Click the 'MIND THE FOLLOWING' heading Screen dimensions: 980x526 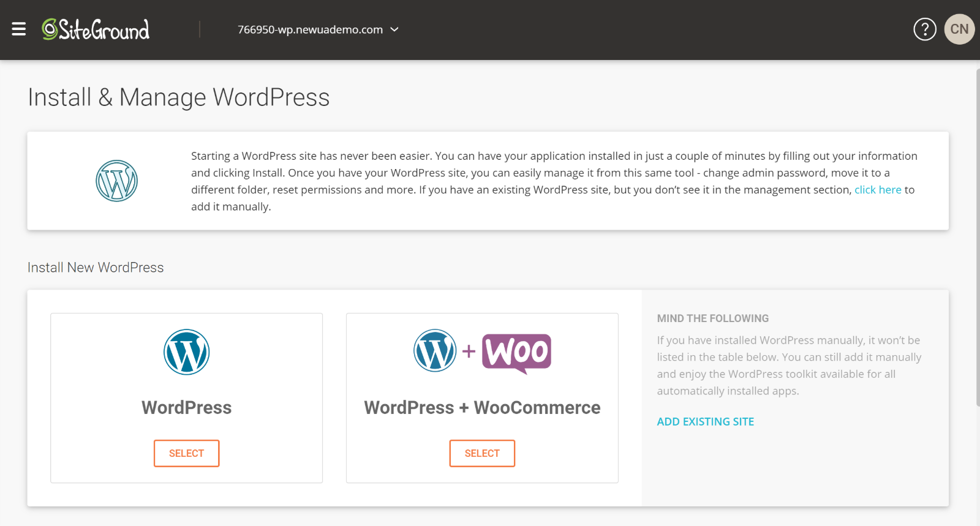(x=713, y=318)
